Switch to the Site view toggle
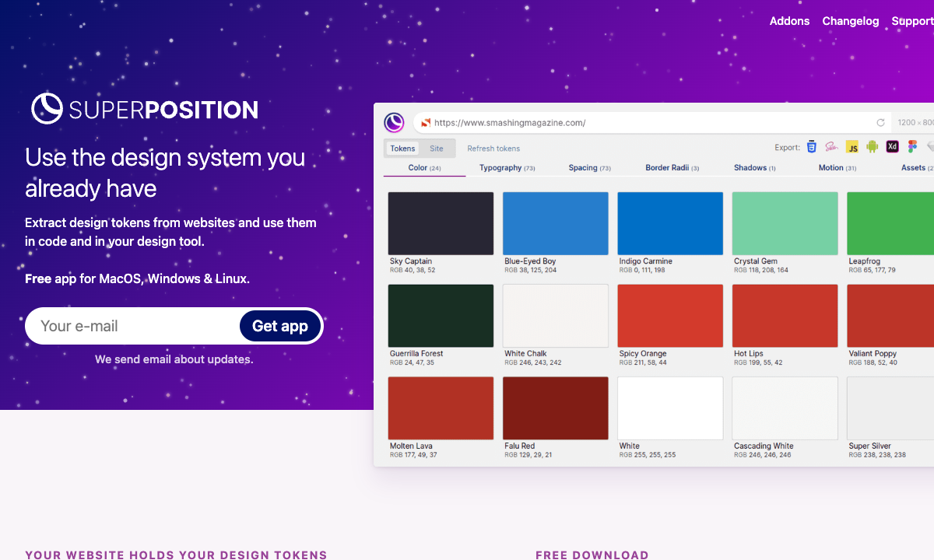Viewport: 934px width, 560px height. click(x=437, y=149)
